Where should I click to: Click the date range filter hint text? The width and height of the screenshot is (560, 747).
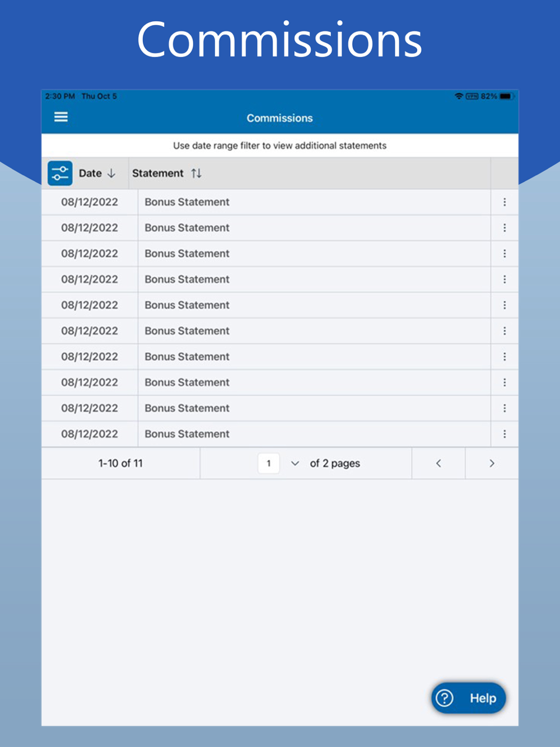click(280, 146)
